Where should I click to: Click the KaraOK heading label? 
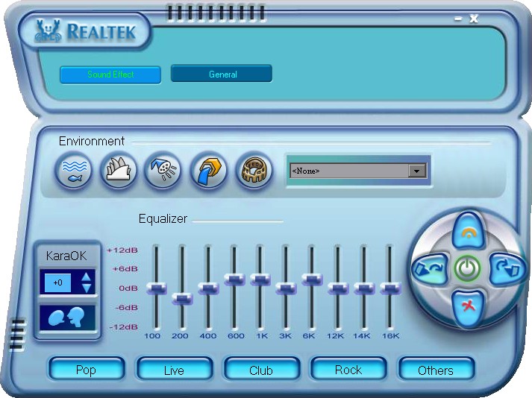[x=66, y=256]
